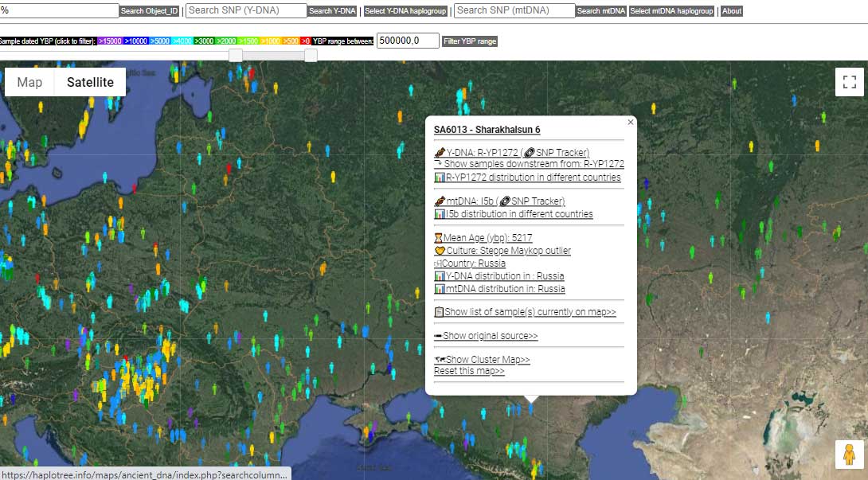Open mtDNA I5b SNP Tracker link

point(531,201)
